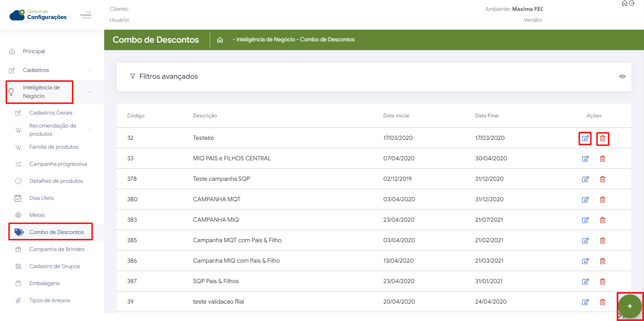This screenshot has height=321, width=644.
Task: Click the Filtros avançados panel header
Action: [168, 76]
